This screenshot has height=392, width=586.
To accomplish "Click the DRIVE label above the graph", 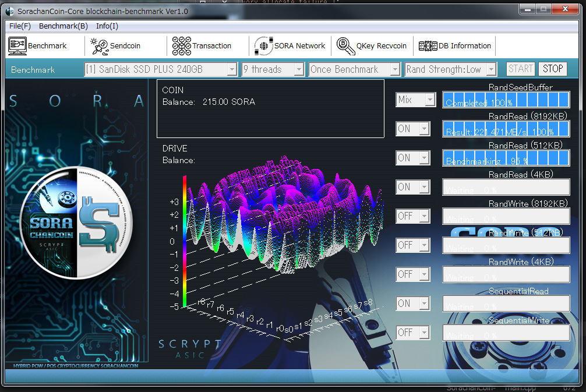I will click(175, 149).
